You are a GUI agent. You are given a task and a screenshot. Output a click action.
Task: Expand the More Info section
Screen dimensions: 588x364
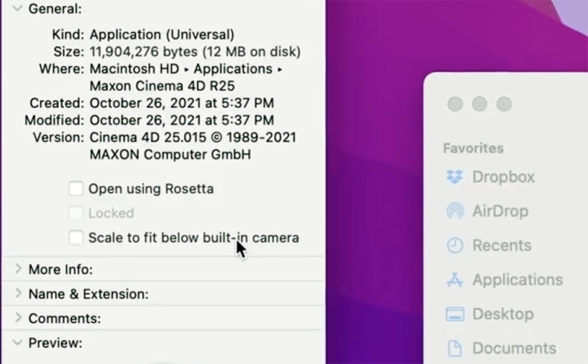[x=17, y=269]
